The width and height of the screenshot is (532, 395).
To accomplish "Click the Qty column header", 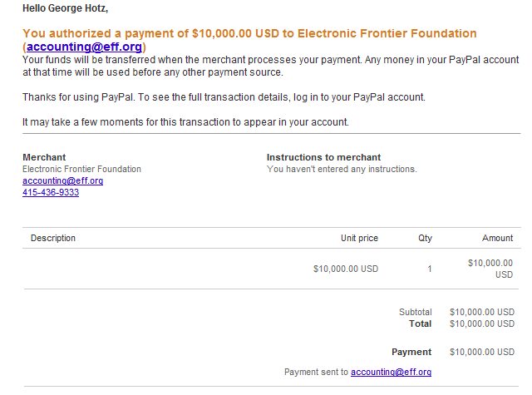I will pyautogui.click(x=425, y=238).
